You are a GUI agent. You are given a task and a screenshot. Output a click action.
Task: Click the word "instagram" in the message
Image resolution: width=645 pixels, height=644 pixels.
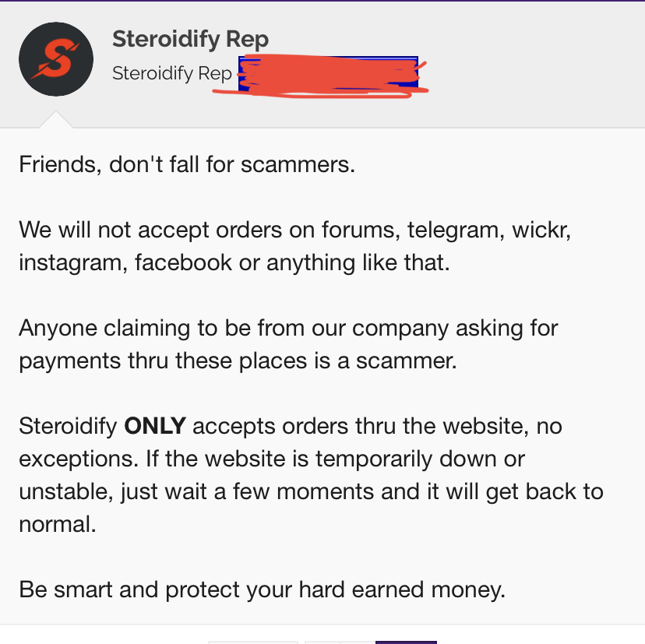click(x=69, y=262)
